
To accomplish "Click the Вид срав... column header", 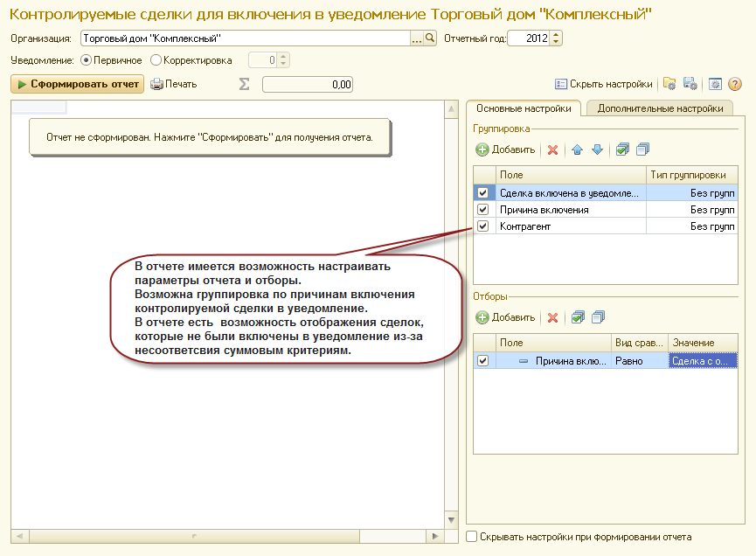I will click(639, 343).
